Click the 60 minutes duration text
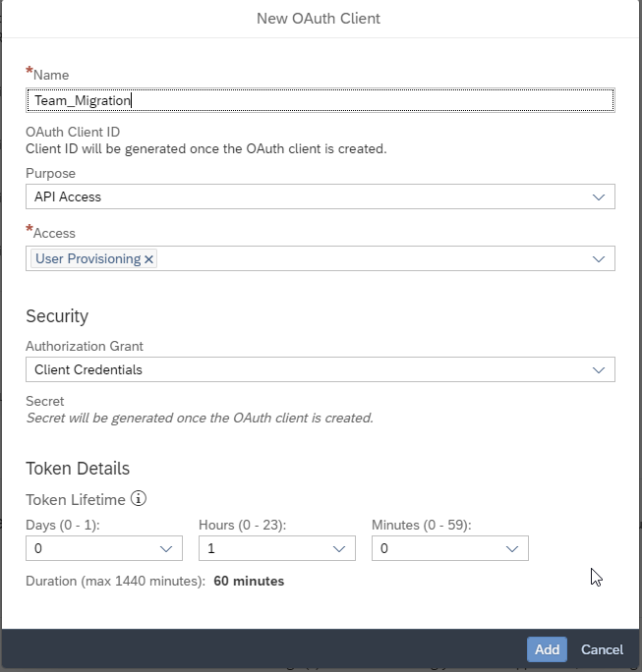The height and width of the screenshot is (672, 642). (x=249, y=581)
